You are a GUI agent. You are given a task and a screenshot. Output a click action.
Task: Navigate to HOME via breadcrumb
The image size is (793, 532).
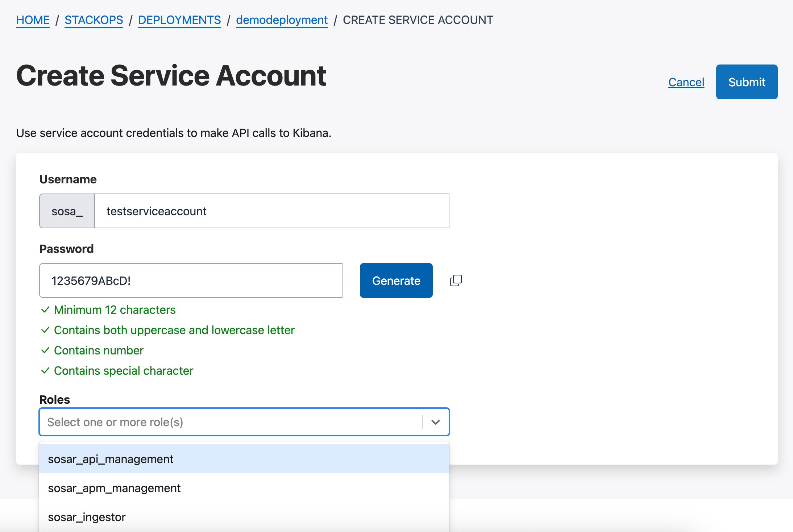(x=33, y=20)
